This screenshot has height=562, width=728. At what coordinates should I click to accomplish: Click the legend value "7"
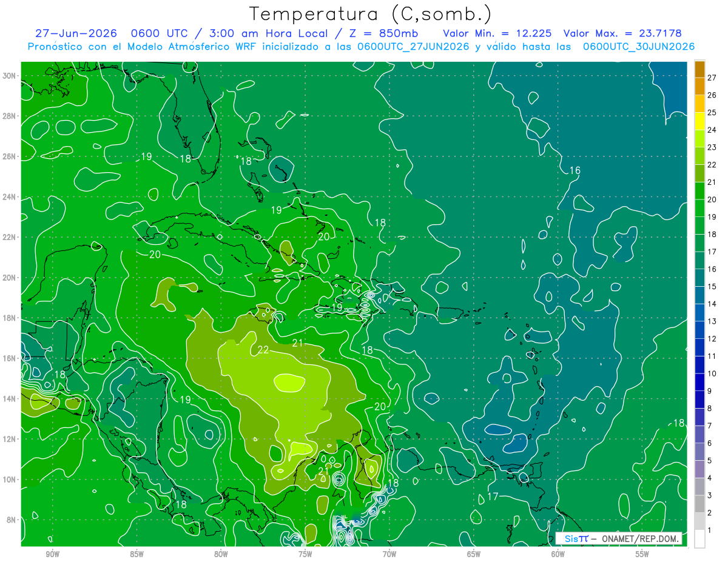[710, 426]
